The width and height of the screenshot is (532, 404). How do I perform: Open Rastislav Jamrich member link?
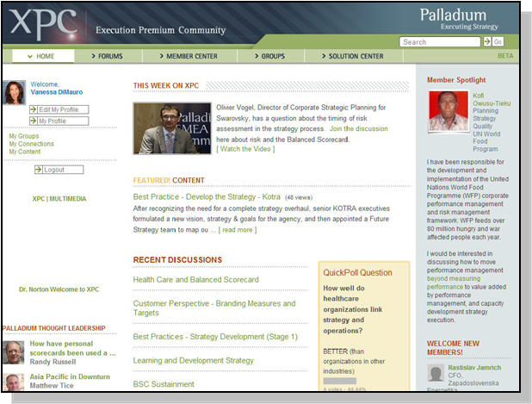click(474, 368)
